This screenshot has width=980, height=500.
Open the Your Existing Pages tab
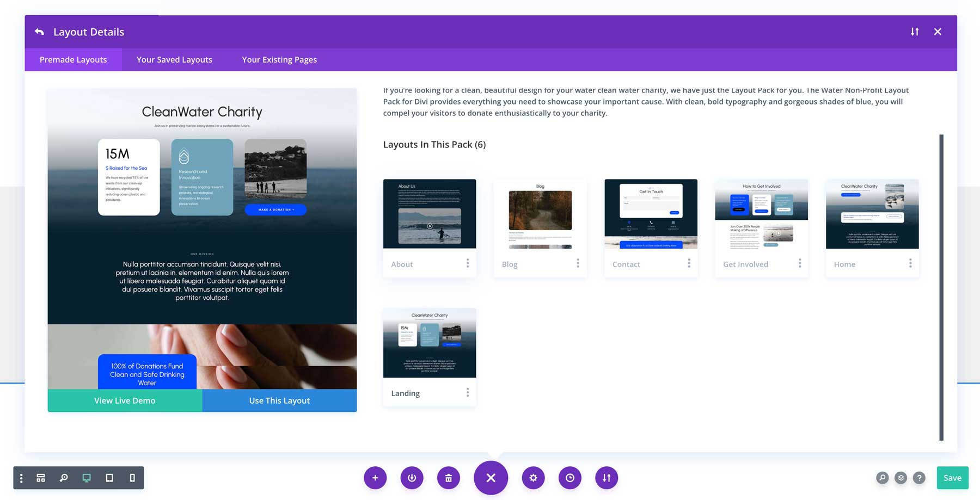279,60
